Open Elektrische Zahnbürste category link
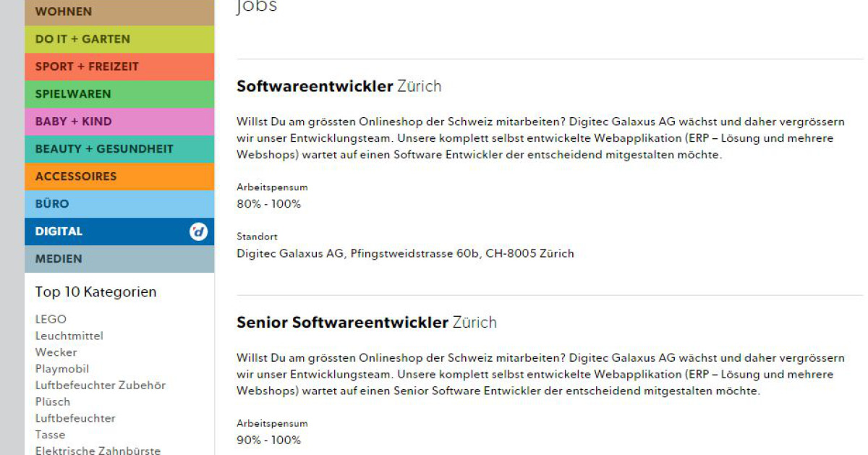The image size is (868, 455). (98, 450)
